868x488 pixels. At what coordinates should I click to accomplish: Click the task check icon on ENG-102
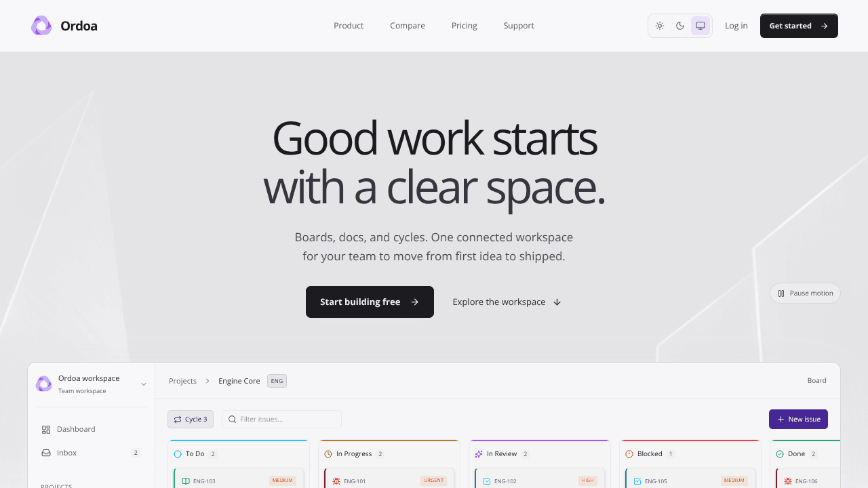[487, 481]
